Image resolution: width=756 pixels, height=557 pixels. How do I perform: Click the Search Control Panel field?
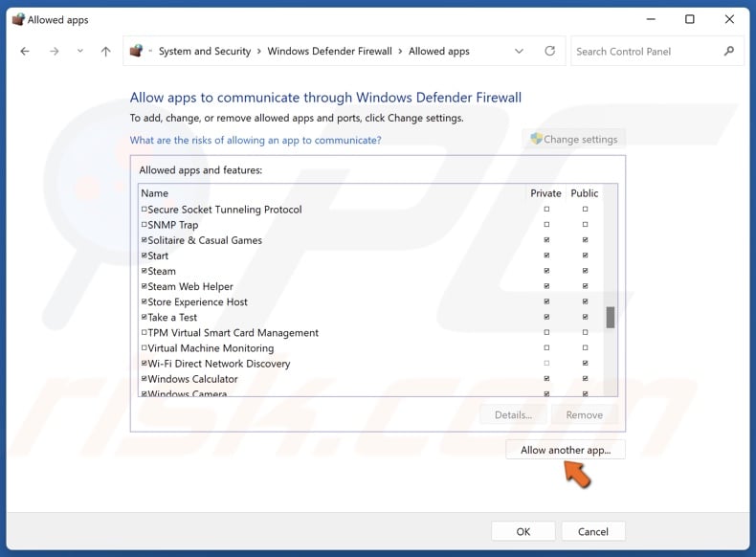point(646,52)
